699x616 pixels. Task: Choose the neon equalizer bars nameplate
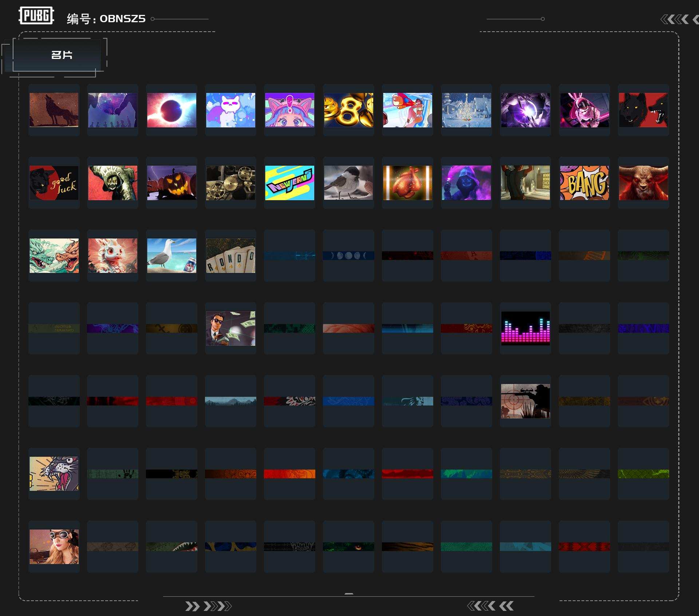coord(525,328)
